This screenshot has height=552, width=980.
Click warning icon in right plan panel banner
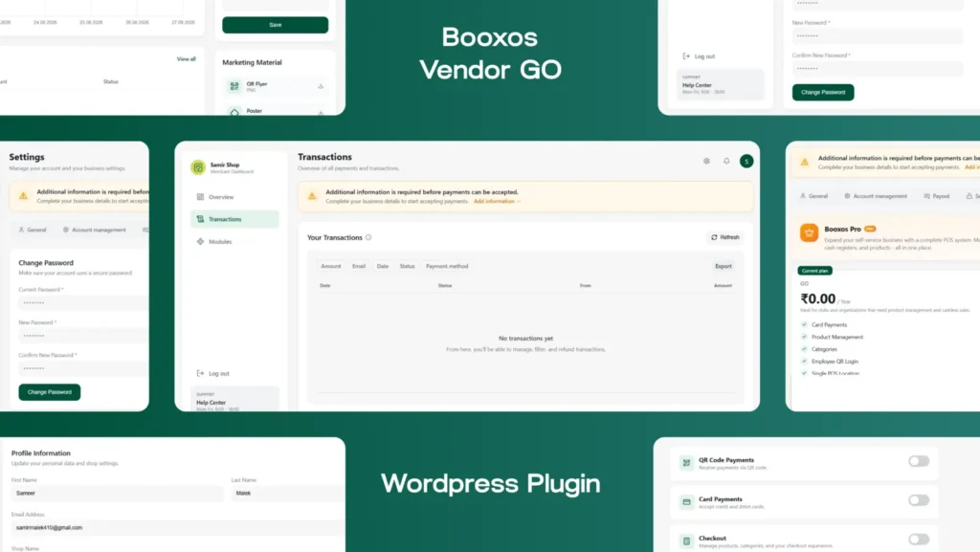804,163
